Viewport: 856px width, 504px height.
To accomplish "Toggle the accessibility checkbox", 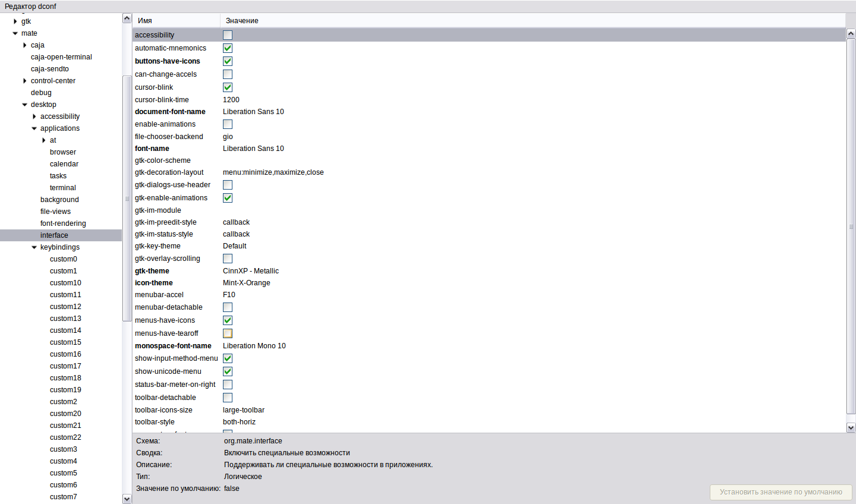I will pyautogui.click(x=228, y=35).
